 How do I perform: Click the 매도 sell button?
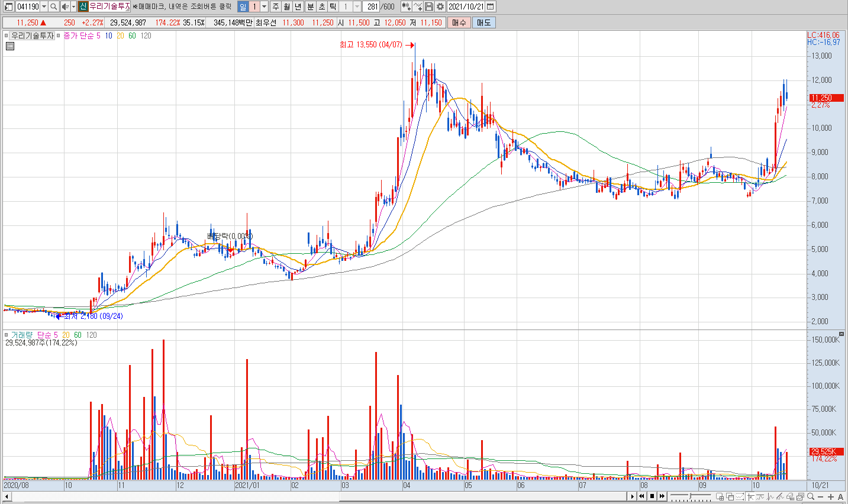pos(483,22)
